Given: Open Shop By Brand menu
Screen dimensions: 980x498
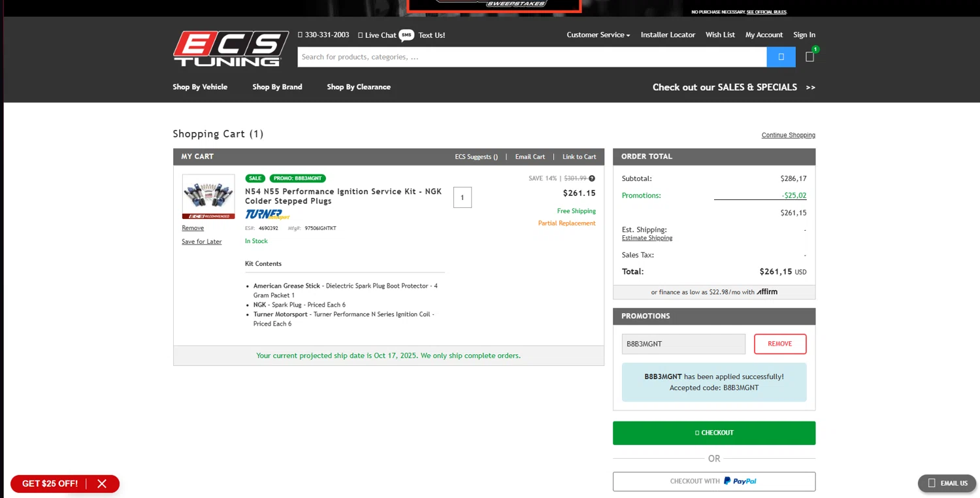Looking at the screenshot, I should 277,87.
